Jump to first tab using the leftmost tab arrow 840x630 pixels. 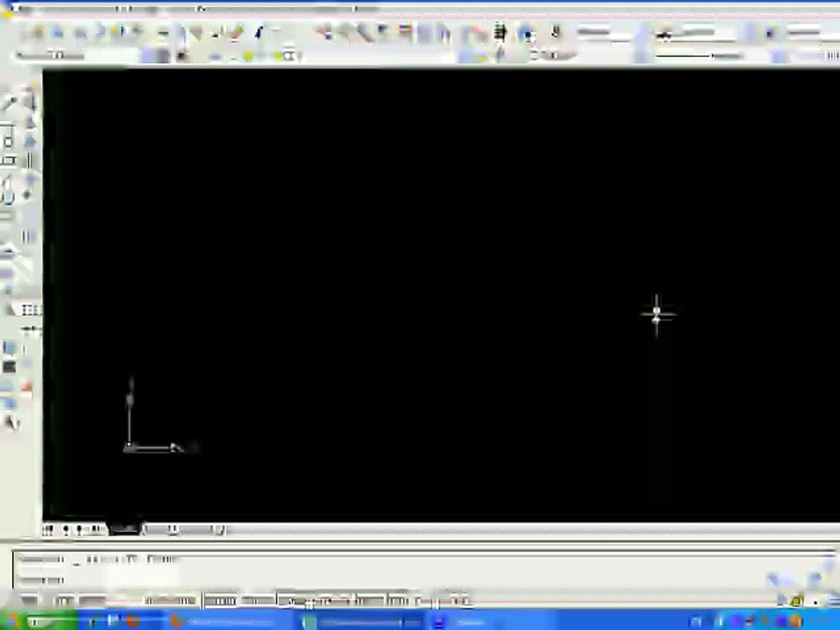48,530
